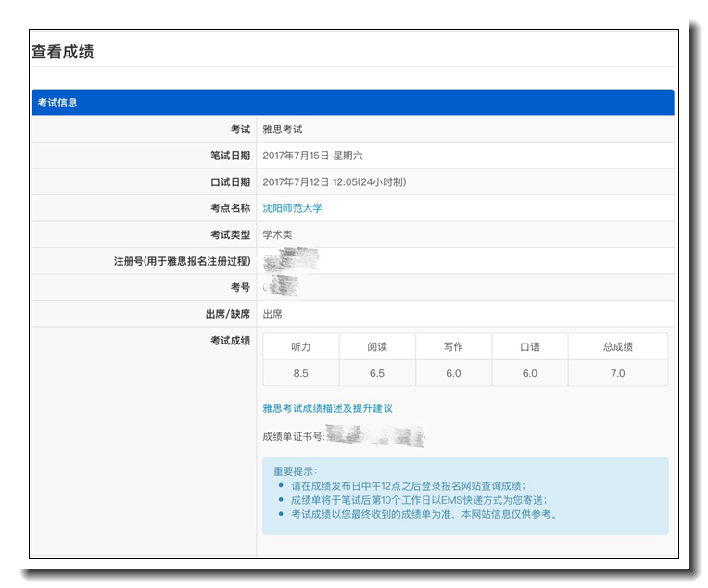Click the listening score 8.5 cell

click(x=301, y=373)
